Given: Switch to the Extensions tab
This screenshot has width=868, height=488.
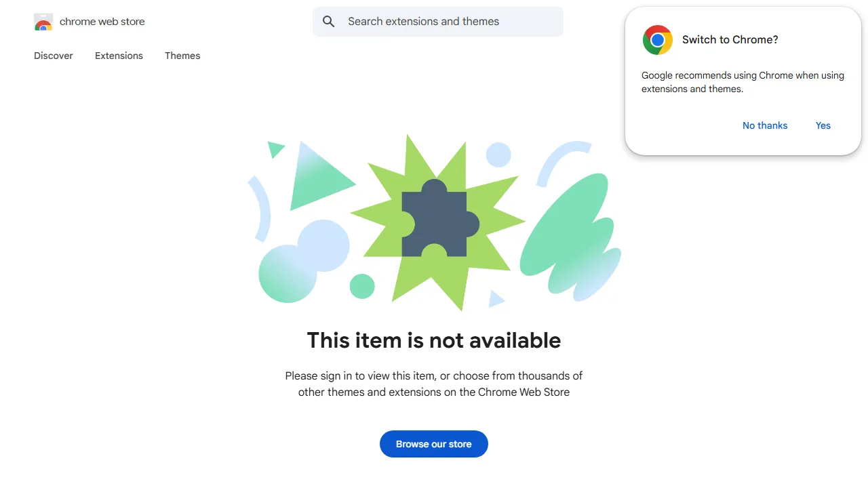Looking at the screenshot, I should pos(119,56).
